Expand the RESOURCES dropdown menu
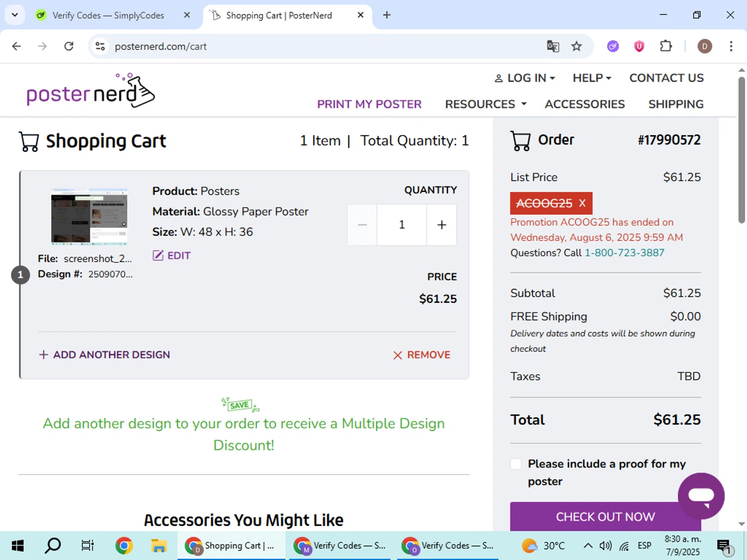The height and width of the screenshot is (560, 747). (486, 104)
